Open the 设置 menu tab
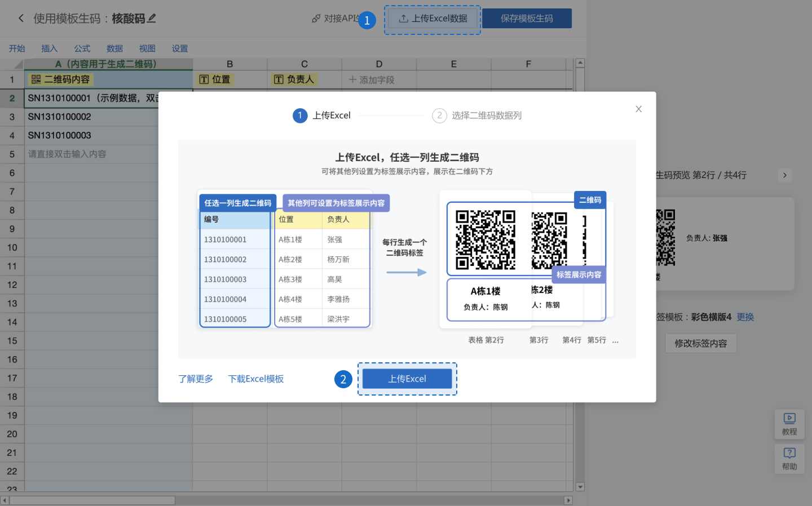 (180, 48)
